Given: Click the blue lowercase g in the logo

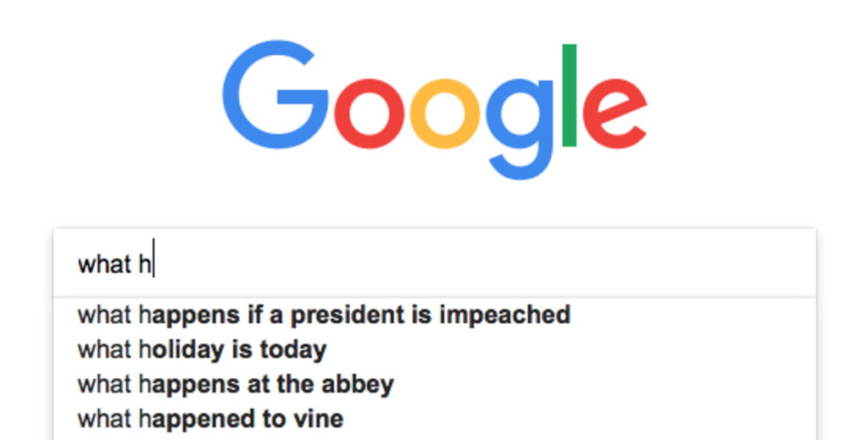Looking at the screenshot, I should coord(520,129).
